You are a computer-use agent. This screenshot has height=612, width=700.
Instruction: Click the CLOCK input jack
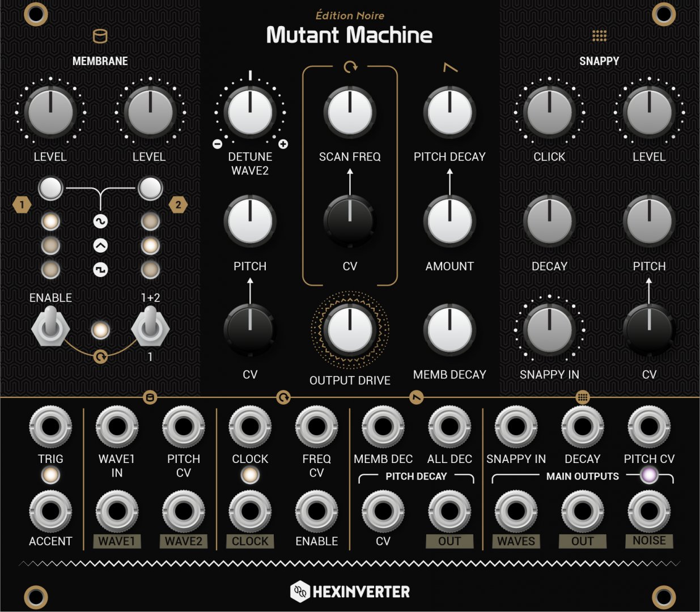tap(250, 427)
